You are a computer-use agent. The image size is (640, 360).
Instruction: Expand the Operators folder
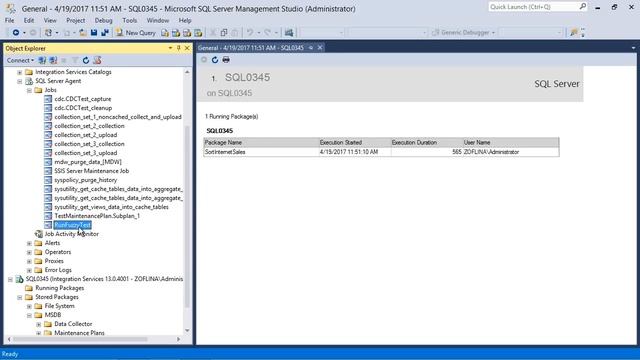[29, 252]
